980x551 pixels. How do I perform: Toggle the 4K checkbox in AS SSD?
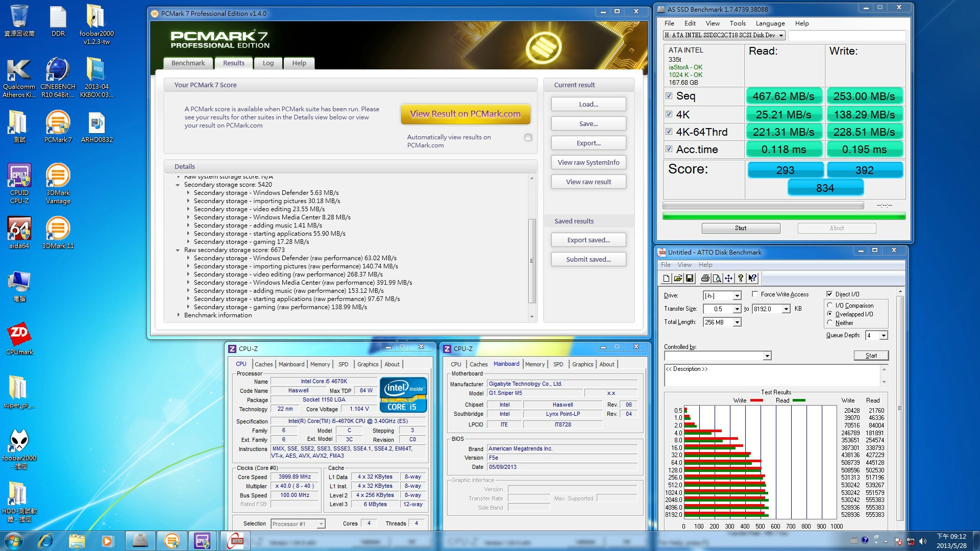click(x=669, y=114)
